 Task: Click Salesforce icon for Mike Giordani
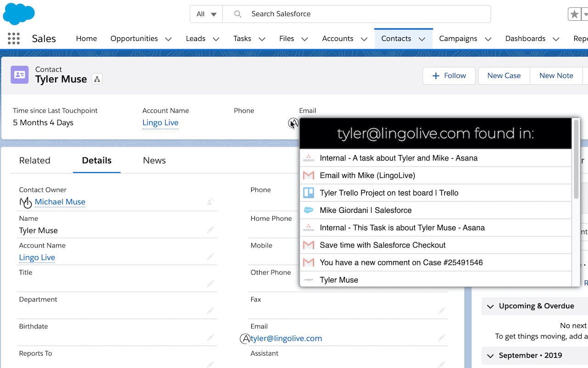[x=309, y=210]
